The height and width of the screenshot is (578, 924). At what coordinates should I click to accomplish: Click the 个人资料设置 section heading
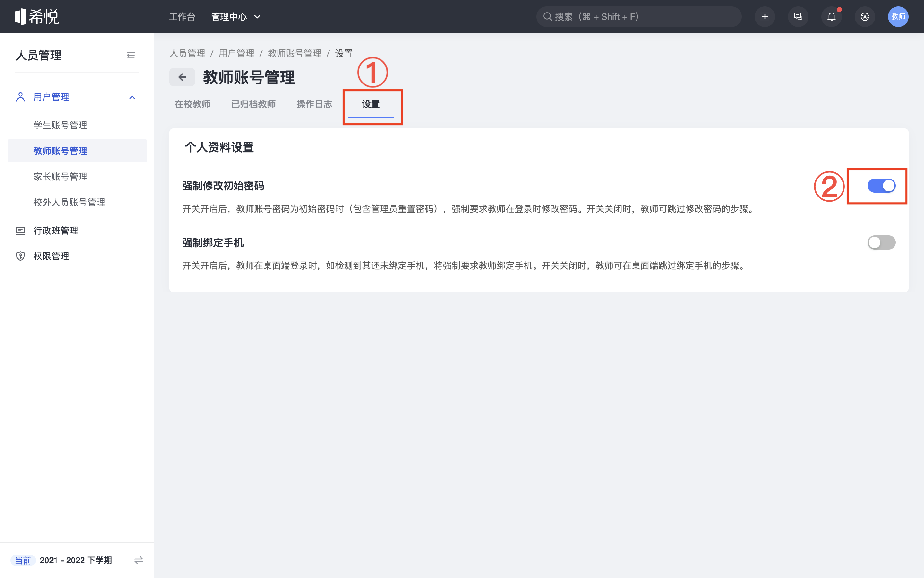click(219, 147)
